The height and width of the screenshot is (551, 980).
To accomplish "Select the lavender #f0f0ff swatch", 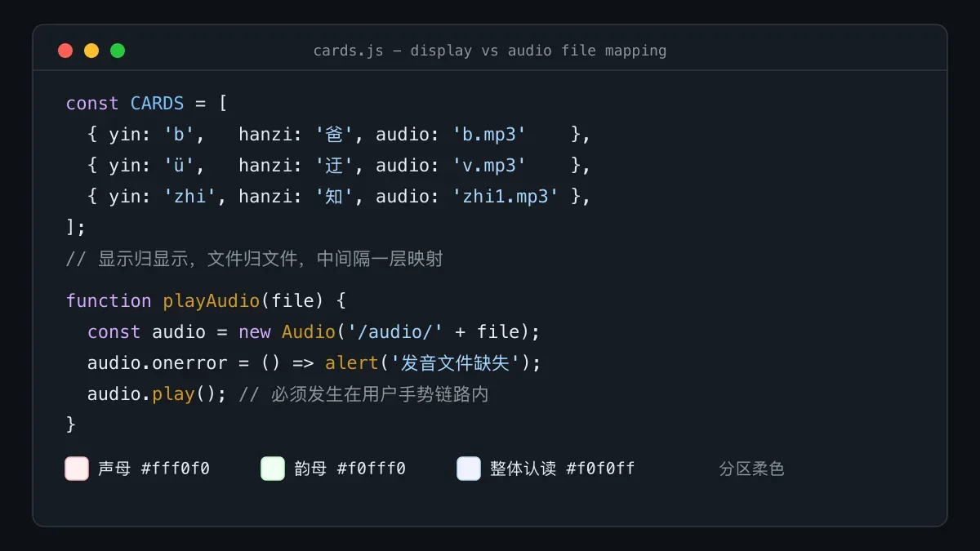I will coord(469,469).
